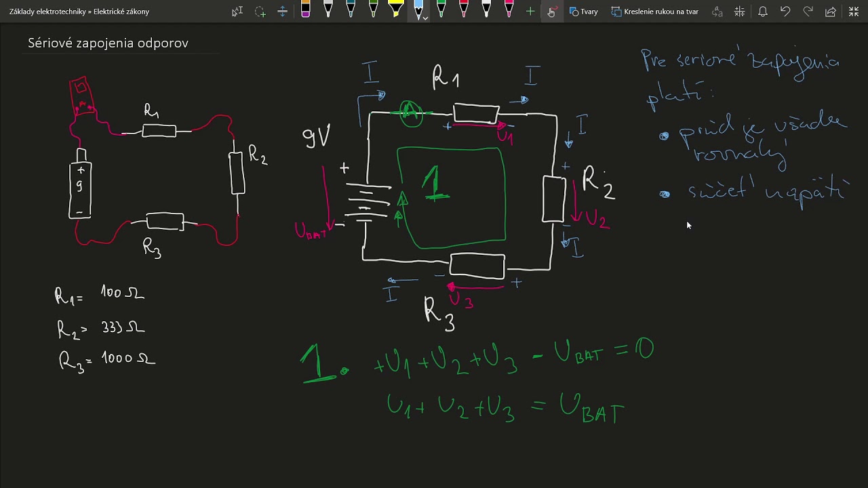The image size is (868, 488).
Task: Click the Elektrické zákony section breadcrumb
Action: (x=121, y=12)
